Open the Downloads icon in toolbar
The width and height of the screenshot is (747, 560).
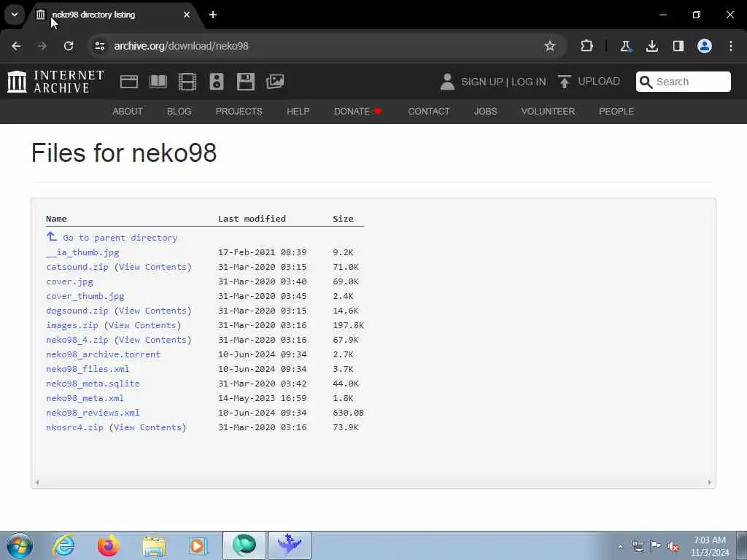(651, 46)
